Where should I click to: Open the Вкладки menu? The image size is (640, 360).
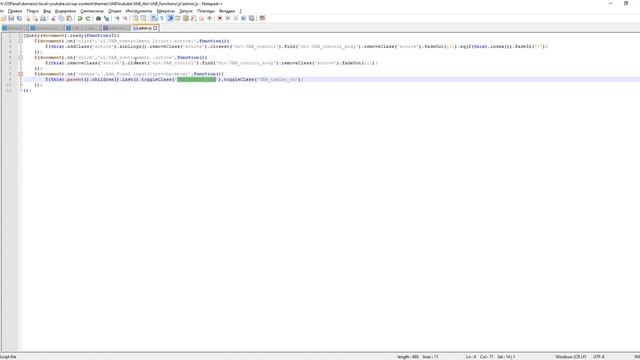(x=227, y=11)
